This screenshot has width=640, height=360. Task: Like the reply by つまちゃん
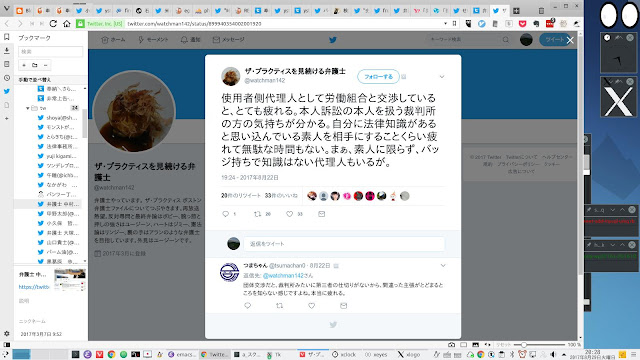tap(311, 305)
